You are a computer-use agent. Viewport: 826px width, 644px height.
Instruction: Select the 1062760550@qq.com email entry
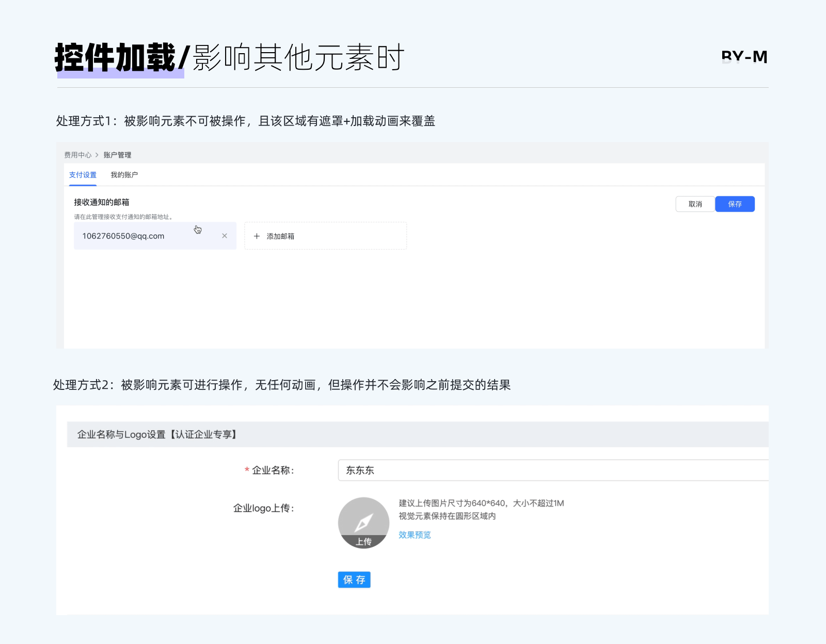pyautogui.click(x=155, y=236)
